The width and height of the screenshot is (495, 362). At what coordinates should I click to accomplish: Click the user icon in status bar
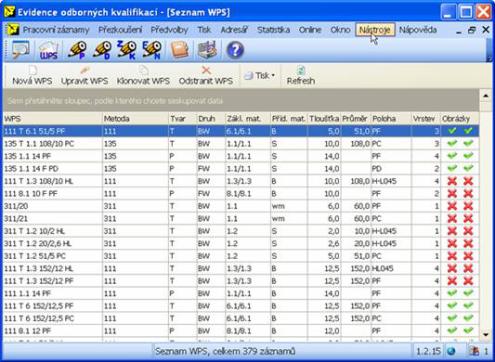pyautogui.click(x=474, y=351)
